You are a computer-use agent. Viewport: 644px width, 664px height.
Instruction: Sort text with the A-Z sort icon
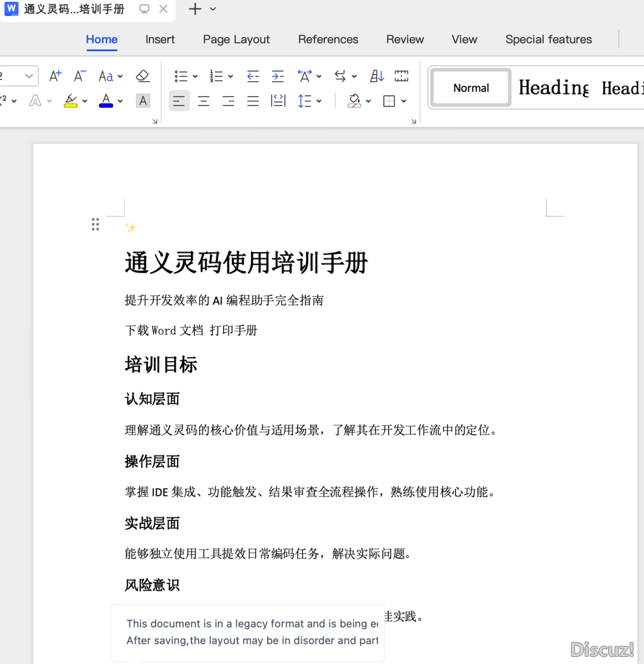(x=377, y=76)
